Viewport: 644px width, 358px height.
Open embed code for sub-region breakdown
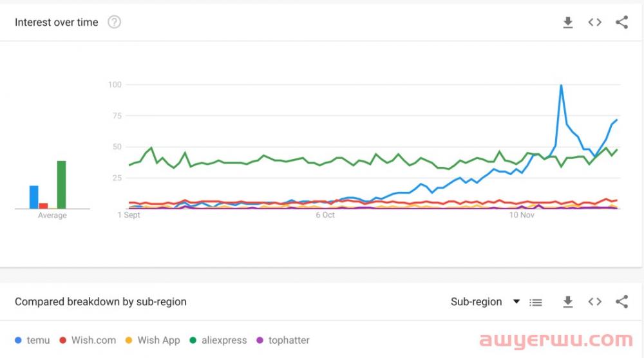[595, 301]
